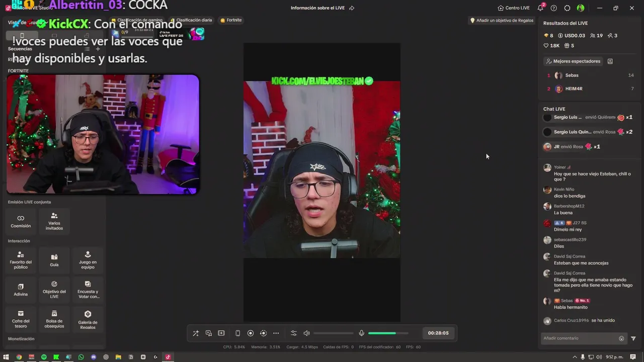Open the chat filter funnel icon

tap(633, 338)
